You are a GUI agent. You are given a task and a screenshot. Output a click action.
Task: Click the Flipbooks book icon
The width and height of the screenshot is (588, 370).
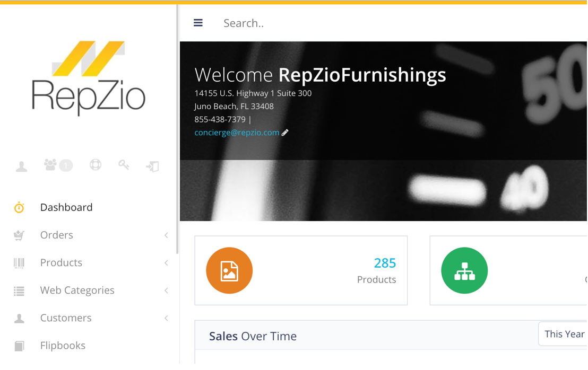pyautogui.click(x=19, y=346)
